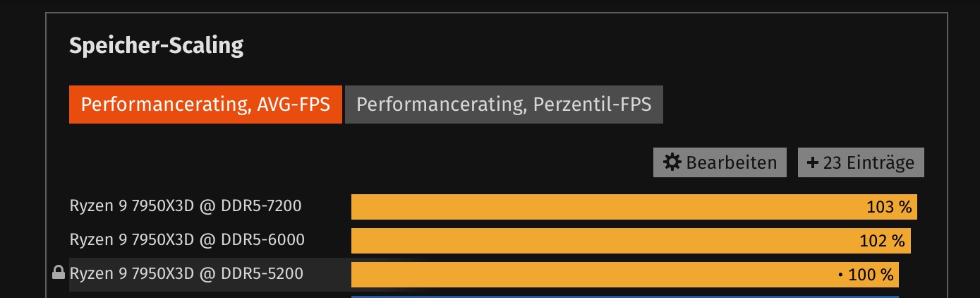Select the Ryzen 9 7950X3D @ DDR5-7200 label
The image size is (980, 298).
186,206
